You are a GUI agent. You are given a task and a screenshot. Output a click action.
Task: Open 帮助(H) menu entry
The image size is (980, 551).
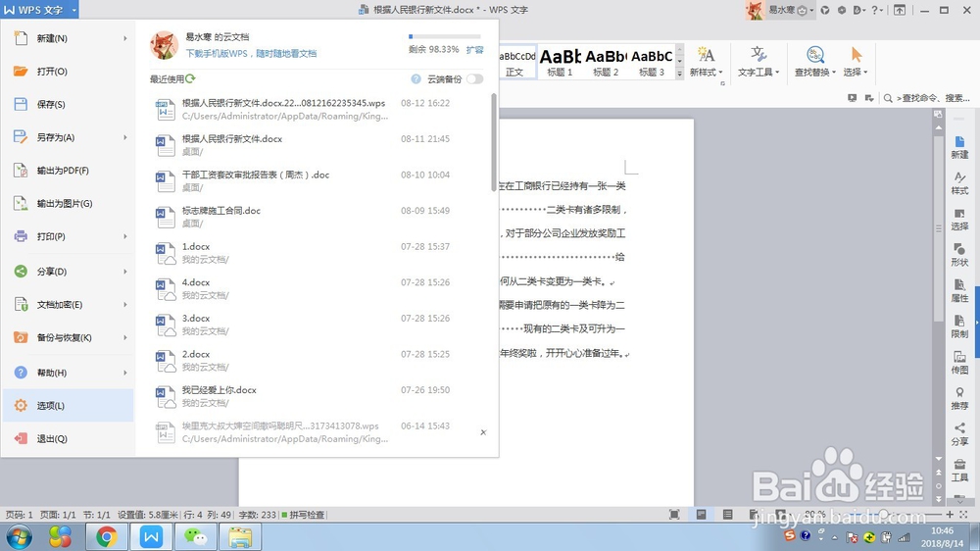pyautogui.click(x=68, y=373)
